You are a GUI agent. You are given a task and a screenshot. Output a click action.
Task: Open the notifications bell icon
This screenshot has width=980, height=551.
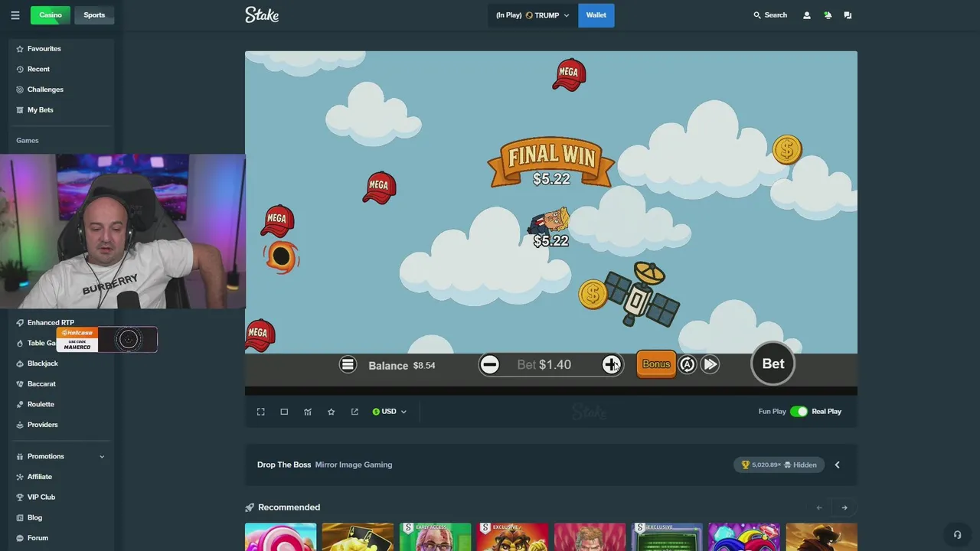828,15
